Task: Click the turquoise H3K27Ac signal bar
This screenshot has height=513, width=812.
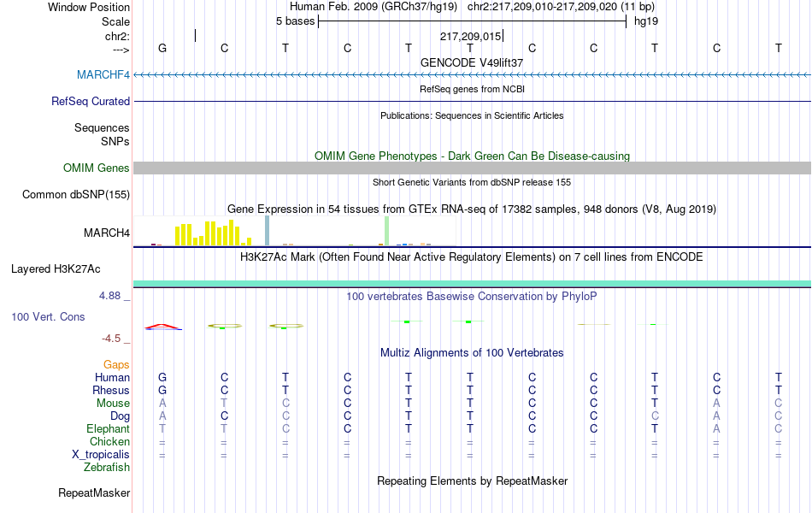Action: tap(472, 284)
